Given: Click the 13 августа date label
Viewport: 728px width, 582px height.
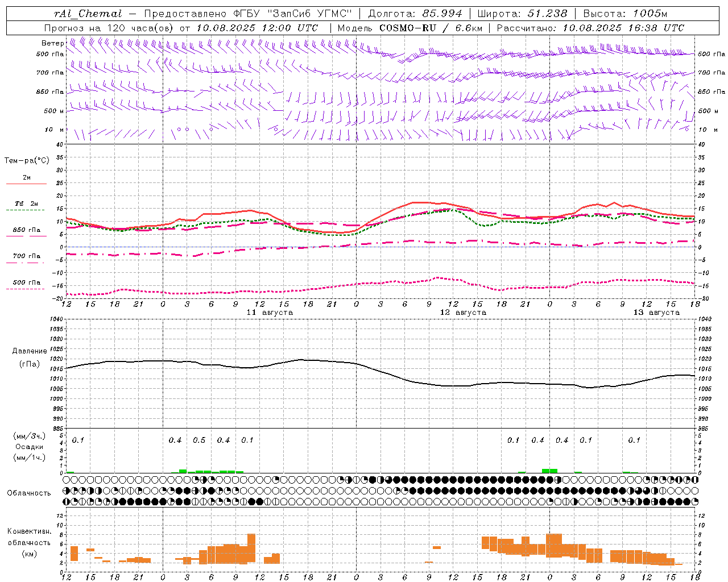Looking at the screenshot, I should click(x=656, y=313).
